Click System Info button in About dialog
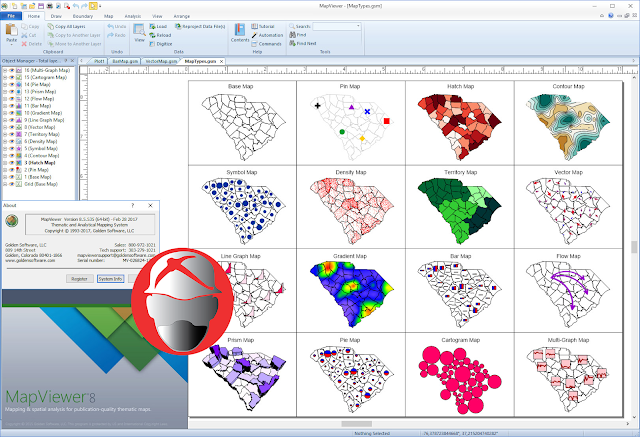The width and height of the screenshot is (640, 437). [x=111, y=279]
